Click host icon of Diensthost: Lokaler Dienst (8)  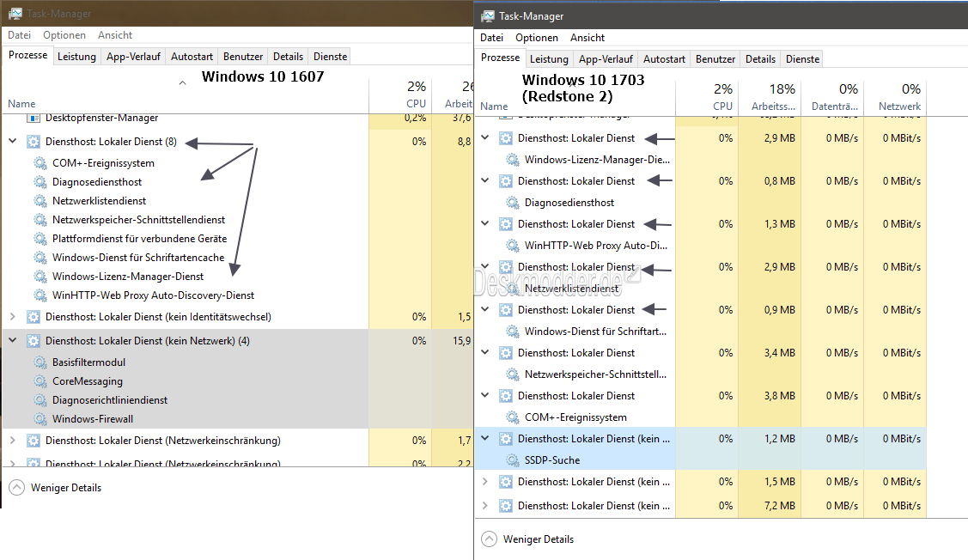pos(33,142)
